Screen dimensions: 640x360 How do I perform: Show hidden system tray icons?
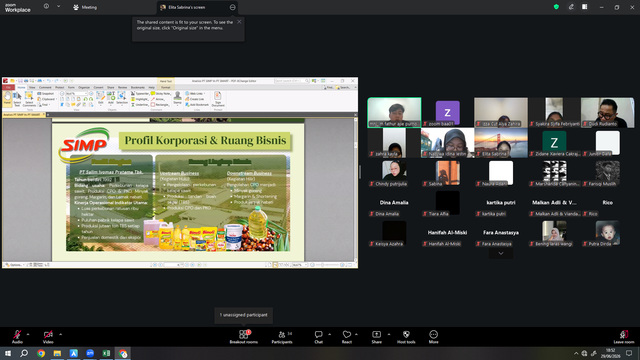click(x=576, y=353)
